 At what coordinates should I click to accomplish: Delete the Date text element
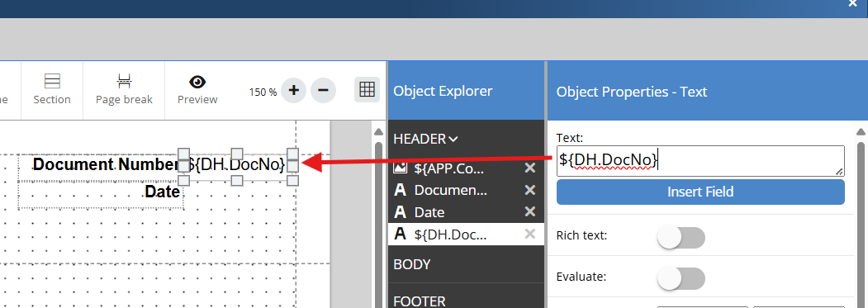[529, 212]
